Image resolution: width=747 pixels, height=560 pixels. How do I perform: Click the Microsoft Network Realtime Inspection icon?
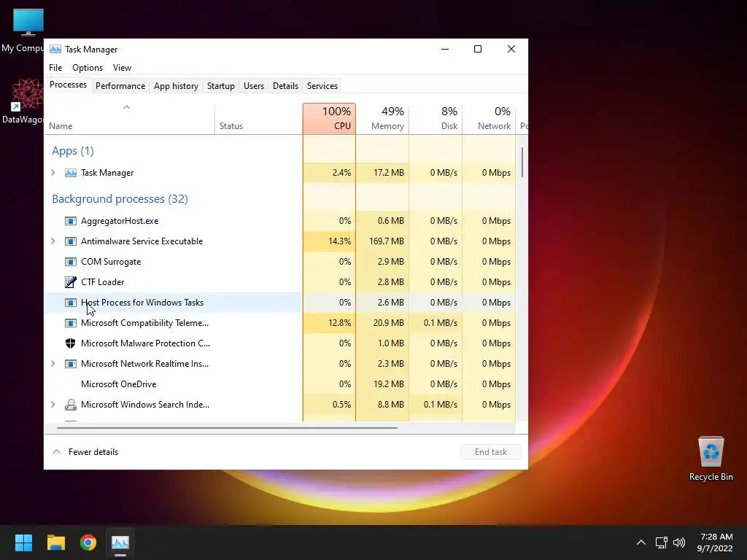click(x=71, y=364)
